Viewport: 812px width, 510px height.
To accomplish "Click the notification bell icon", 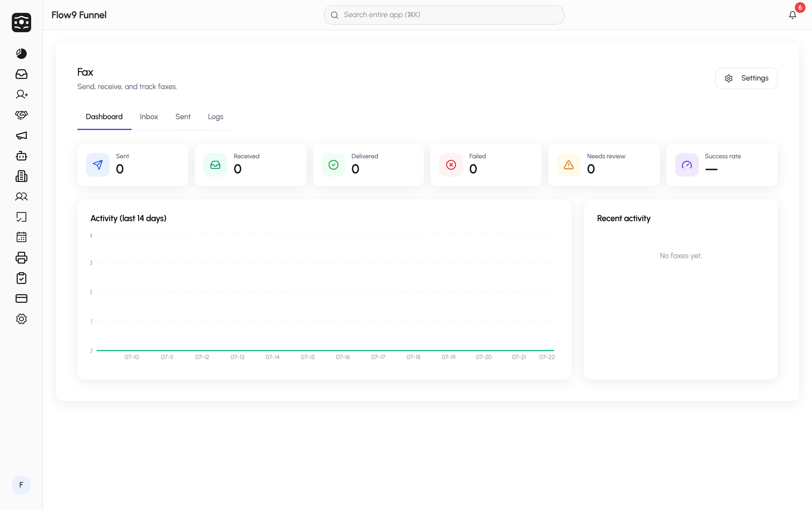I will click(x=792, y=15).
